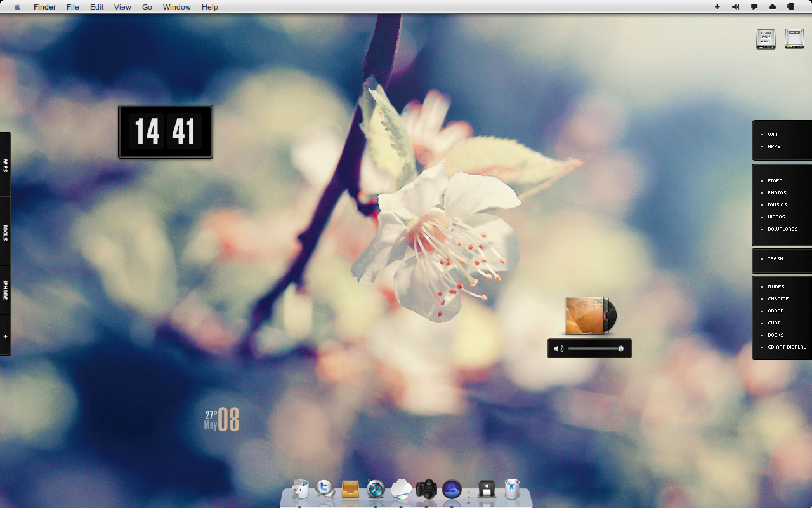The height and width of the screenshot is (508, 812).
Task: Open CHAT from the launcher list
Action: tap(774, 323)
